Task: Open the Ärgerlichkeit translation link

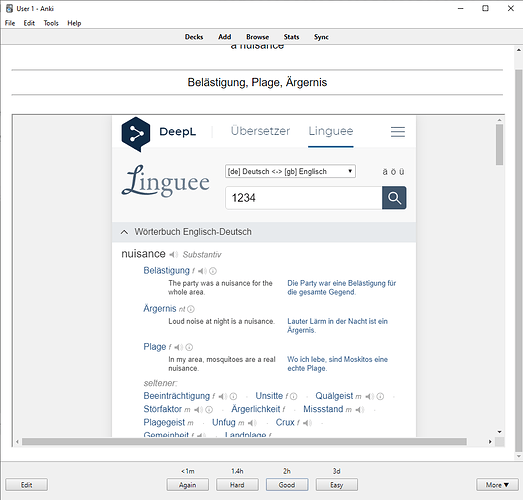Action: (256, 409)
